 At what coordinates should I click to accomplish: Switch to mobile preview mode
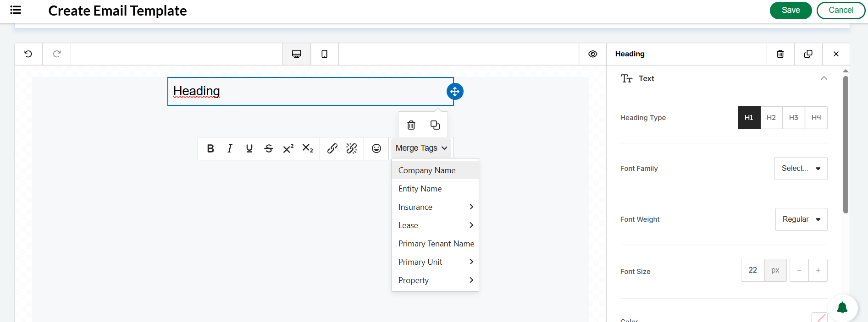325,54
